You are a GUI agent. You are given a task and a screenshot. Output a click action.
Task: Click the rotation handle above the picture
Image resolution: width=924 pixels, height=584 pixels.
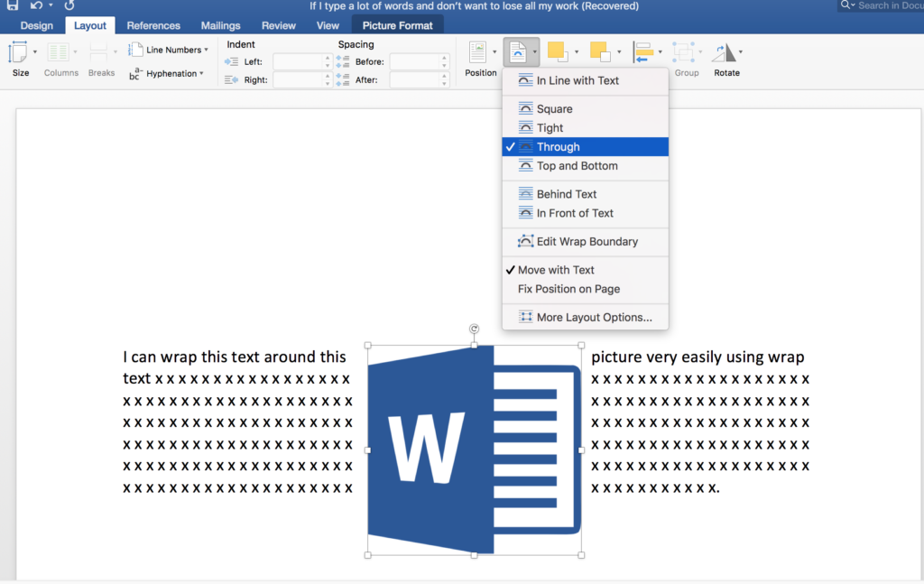click(474, 329)
